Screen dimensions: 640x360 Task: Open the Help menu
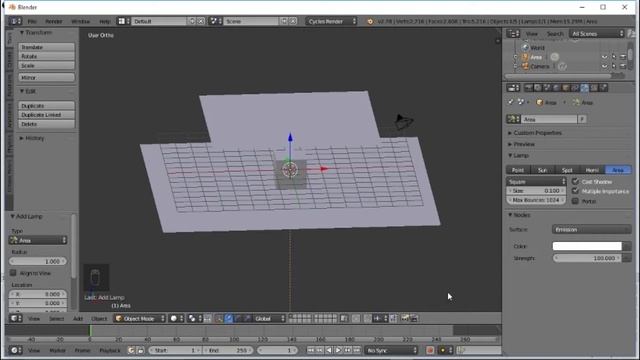pos(104,21)
